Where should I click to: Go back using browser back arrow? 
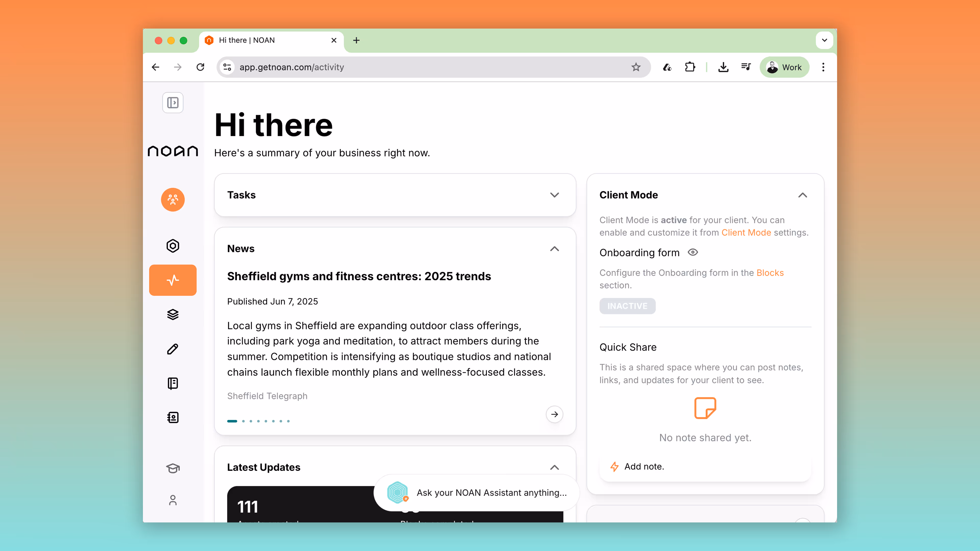[155, 67]
